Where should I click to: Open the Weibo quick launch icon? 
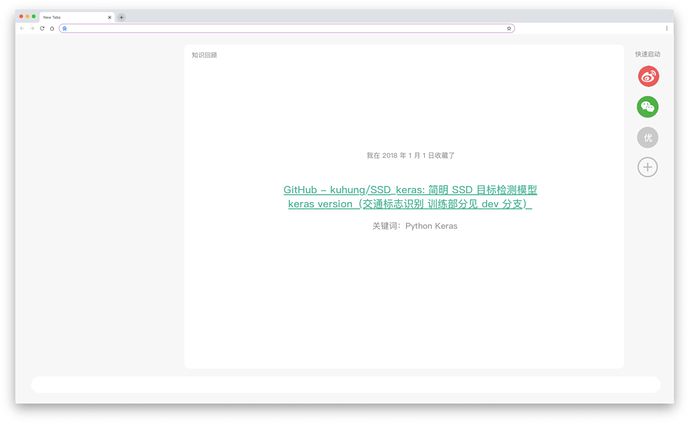click(x=648, y=76)
